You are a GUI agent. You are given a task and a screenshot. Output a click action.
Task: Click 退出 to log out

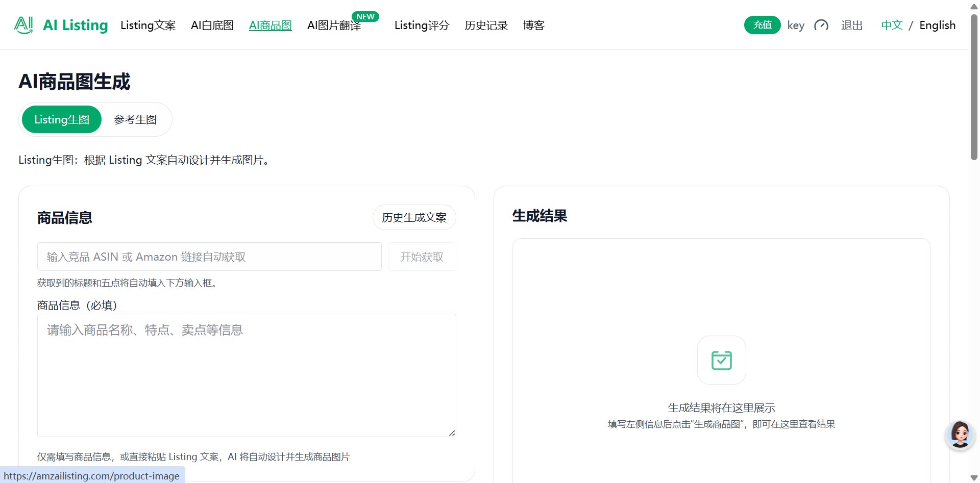tap(852, 25)
